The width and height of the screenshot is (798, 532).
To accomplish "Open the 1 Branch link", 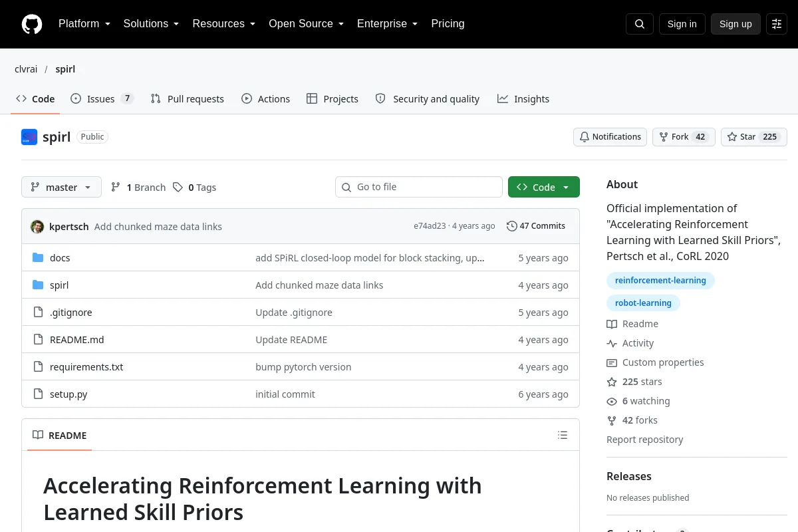I will (x=138, y=188).
